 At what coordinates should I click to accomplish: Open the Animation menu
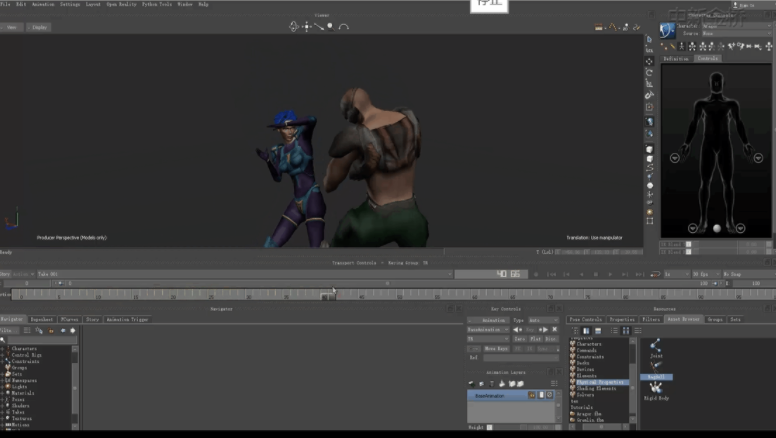43,4
